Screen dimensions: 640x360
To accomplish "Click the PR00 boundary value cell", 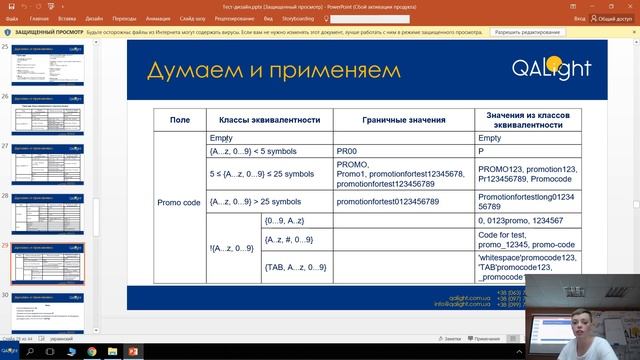I will coord(404,151).
